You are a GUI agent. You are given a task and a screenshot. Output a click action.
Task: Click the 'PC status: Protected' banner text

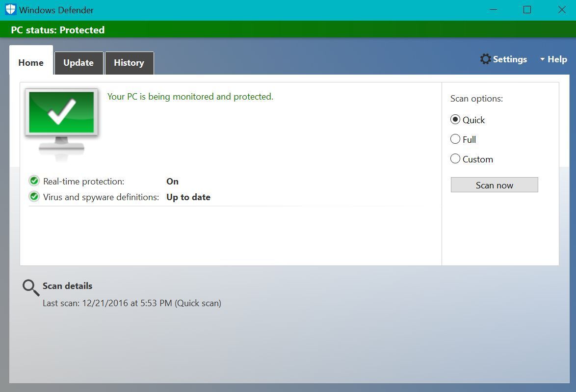pos(58,30)
